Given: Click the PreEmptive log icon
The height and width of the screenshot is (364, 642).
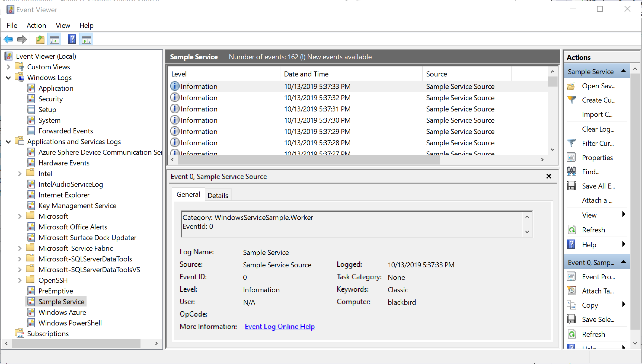Looking at the screenshot, I should (31, 291).
